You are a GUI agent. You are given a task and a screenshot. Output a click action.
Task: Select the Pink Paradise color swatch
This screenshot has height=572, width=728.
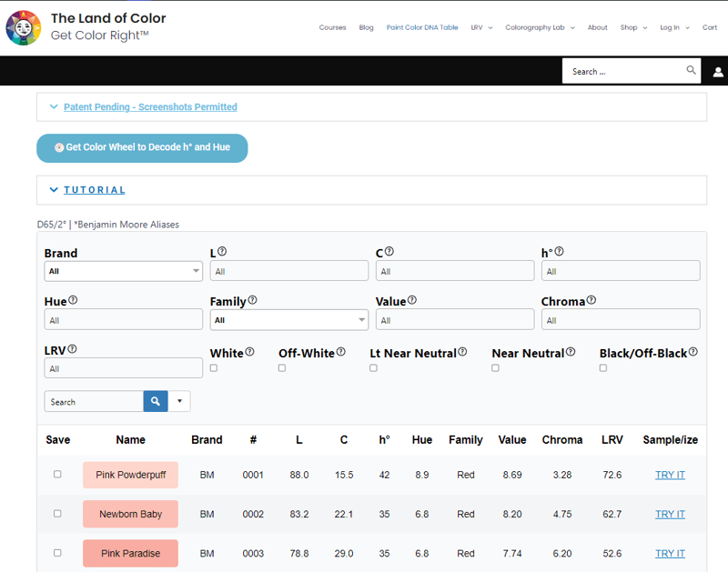pos(130,553)
